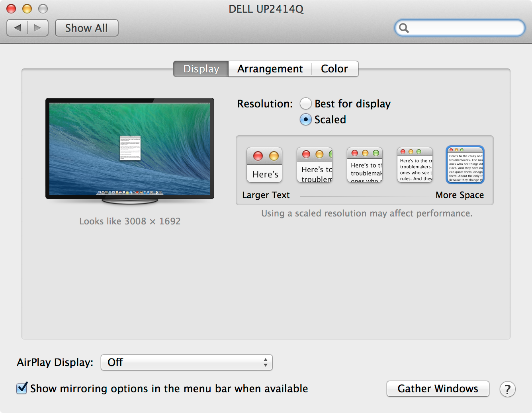Image resolution: width=532 pixels, height=413 pixels.
Task: Click the Gather Windows button
Action: point(438,389)
